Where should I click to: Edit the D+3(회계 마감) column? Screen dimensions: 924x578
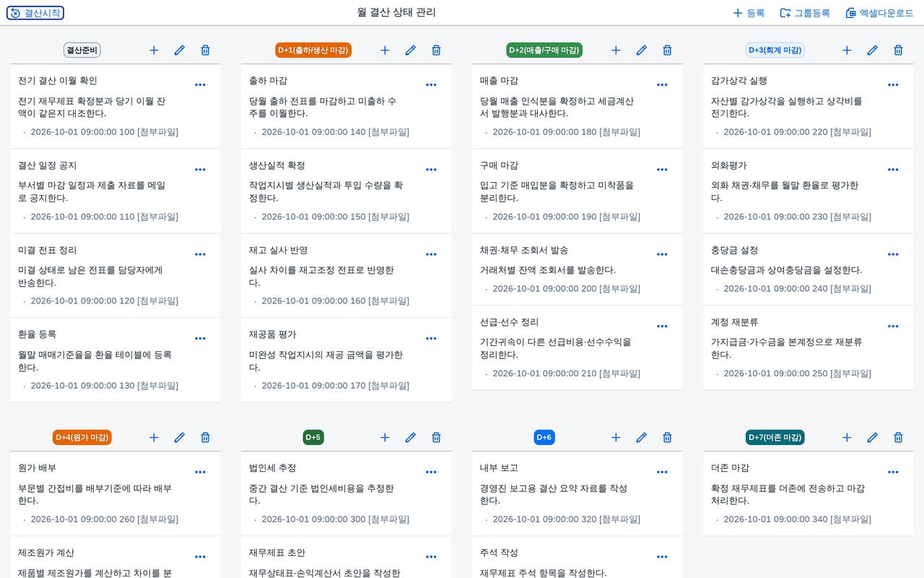click(x=873, y=50)
